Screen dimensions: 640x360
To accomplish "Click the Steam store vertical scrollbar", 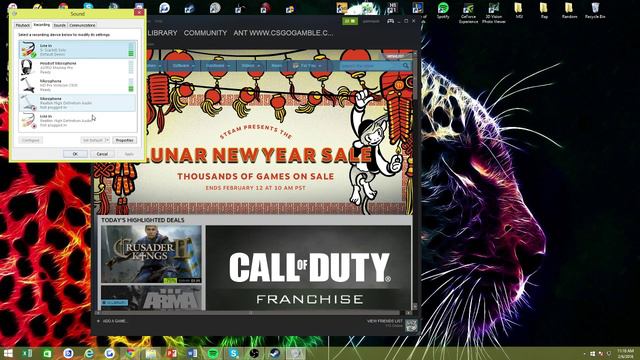I will [415, 180].
